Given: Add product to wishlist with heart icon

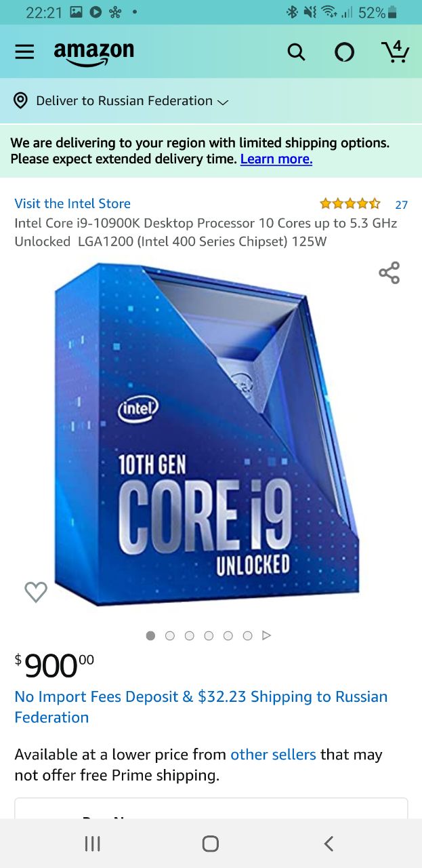Looking at the screenshot, I should point(36,592).
